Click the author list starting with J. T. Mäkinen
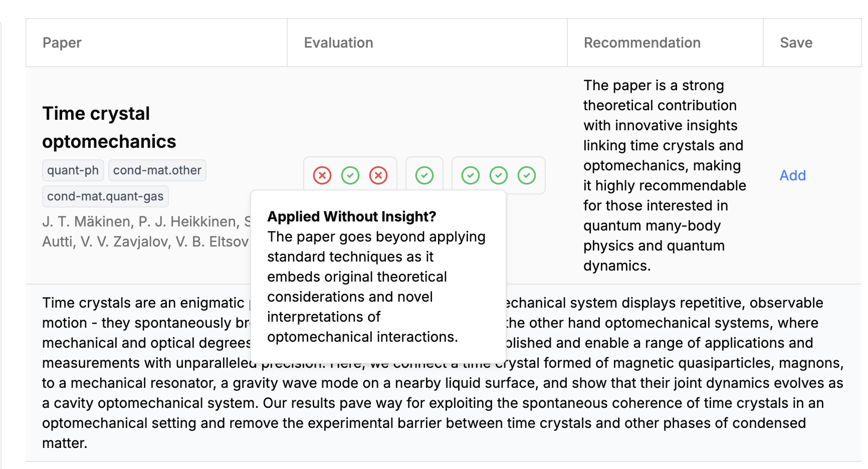868x469 pixels. 146,231
